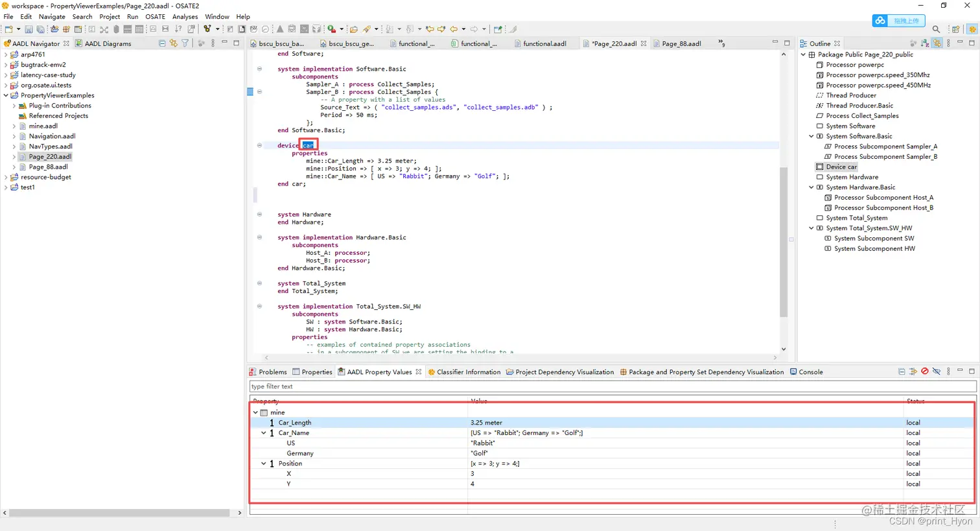The width and height of the screenshot is (980, 531).
Task: Click the Run/launch green icon in toolbar
Action: coord(331,29)
